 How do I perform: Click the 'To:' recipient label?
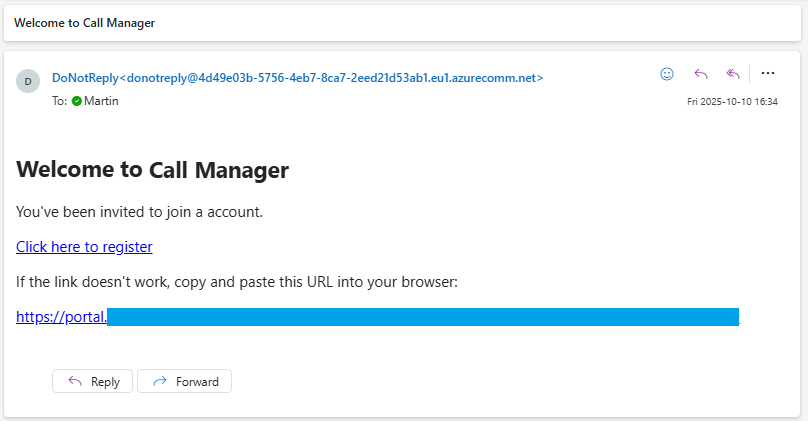(x=60, y=101)
